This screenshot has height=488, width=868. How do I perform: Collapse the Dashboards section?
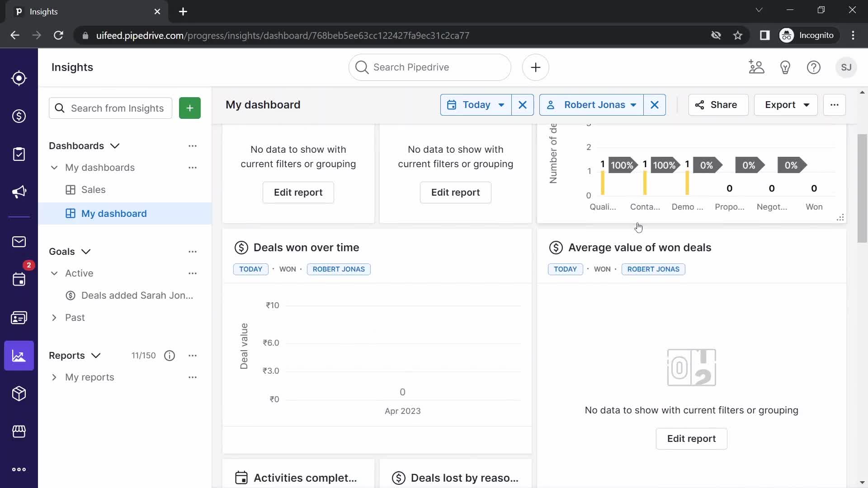[x=115, y=146]
